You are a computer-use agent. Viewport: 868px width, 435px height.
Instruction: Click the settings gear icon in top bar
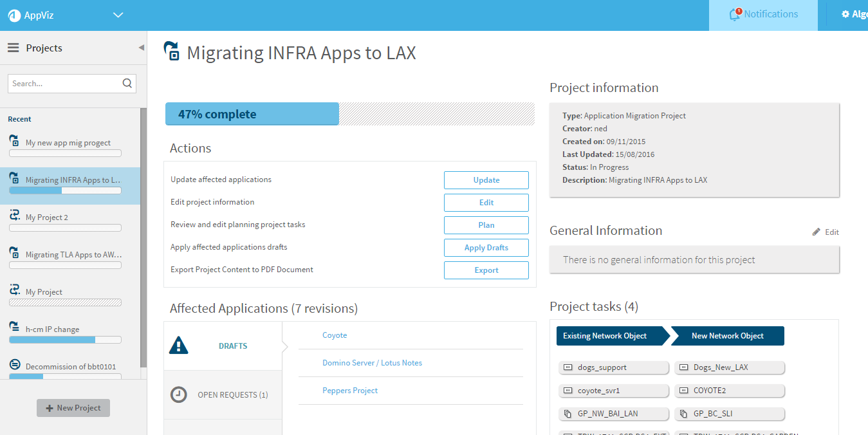[845, 14]
